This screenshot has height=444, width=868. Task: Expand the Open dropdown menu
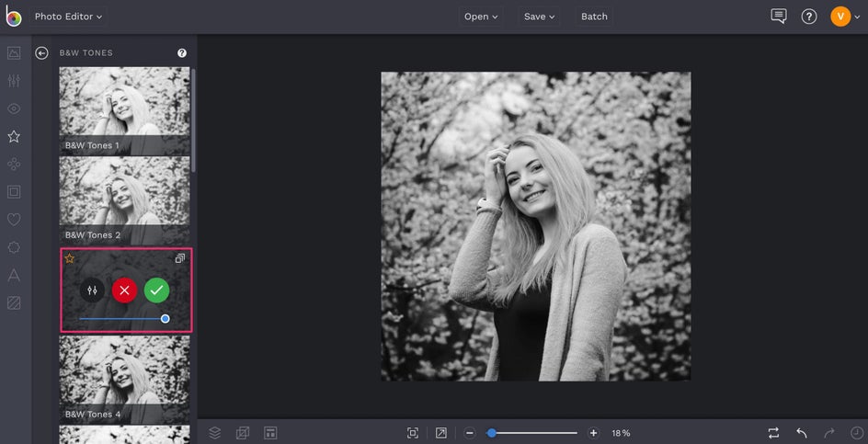(x=481, y=17)
